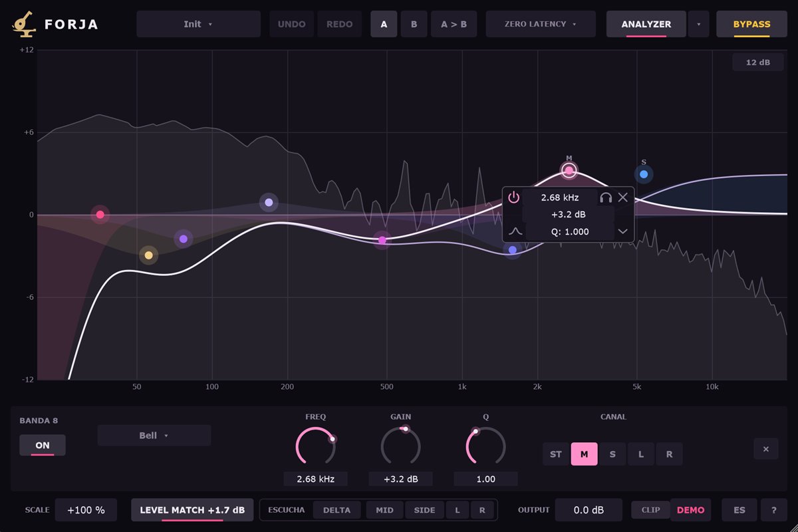Select blue band node labeled S
This screenshot has width=798, height=532.
pos(644,174)
